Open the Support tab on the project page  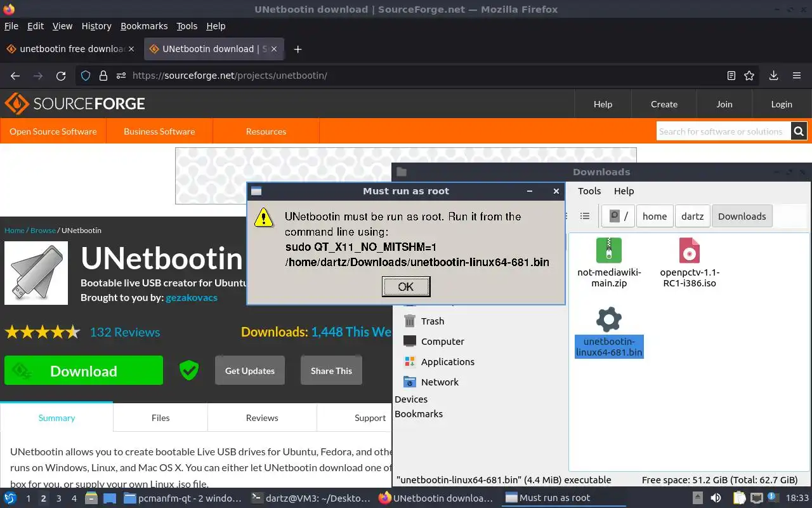tap(370, 418)
